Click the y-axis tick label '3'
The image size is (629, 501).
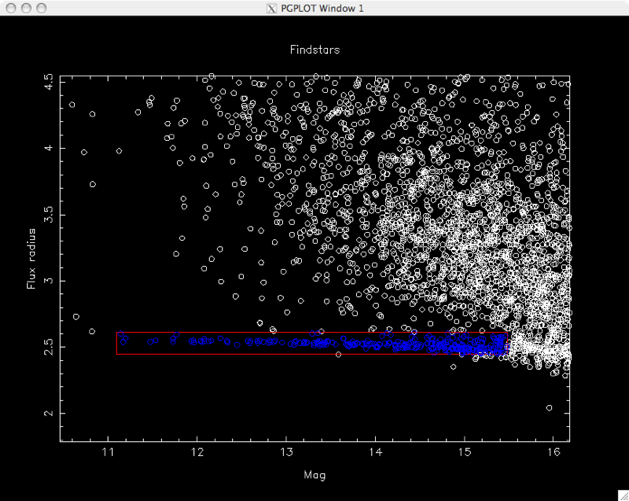[x=49, y=281]
